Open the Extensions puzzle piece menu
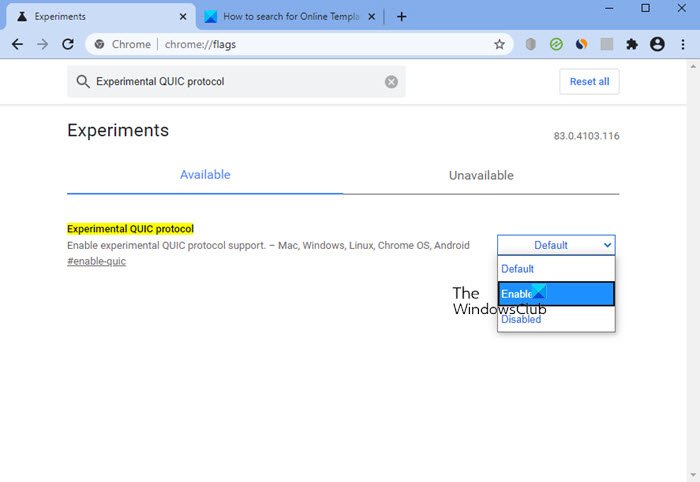The image size is (700, 482). click(x=632, y=44)
